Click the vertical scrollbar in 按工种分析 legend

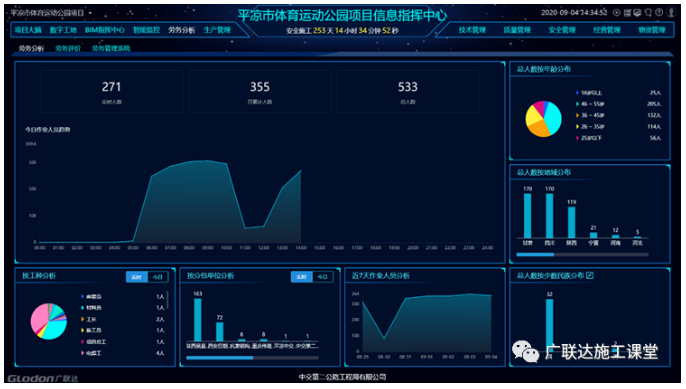click(168, 301)
